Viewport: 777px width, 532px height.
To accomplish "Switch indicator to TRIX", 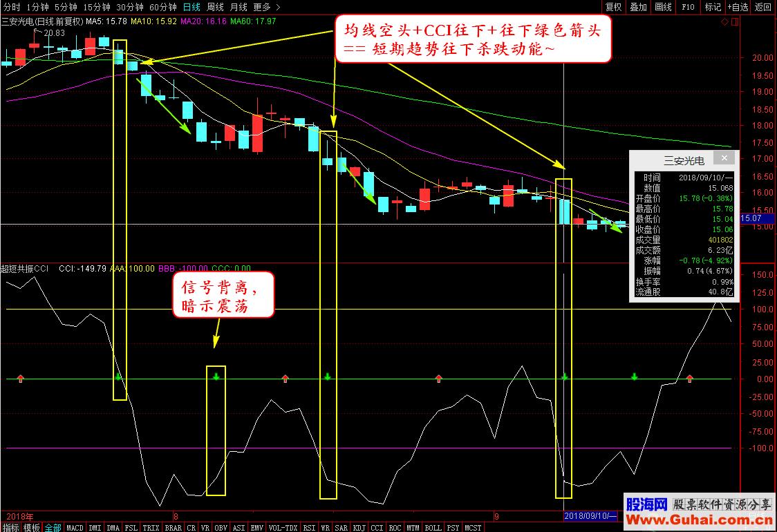I will pyautogui.click(x=151, y=528).
